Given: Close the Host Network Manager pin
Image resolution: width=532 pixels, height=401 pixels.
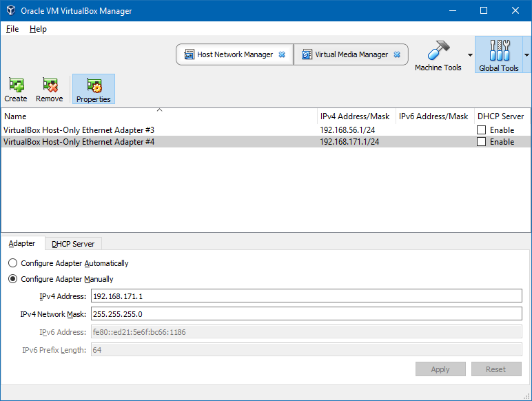Looking at the screenshot, I should pos(282,54).
